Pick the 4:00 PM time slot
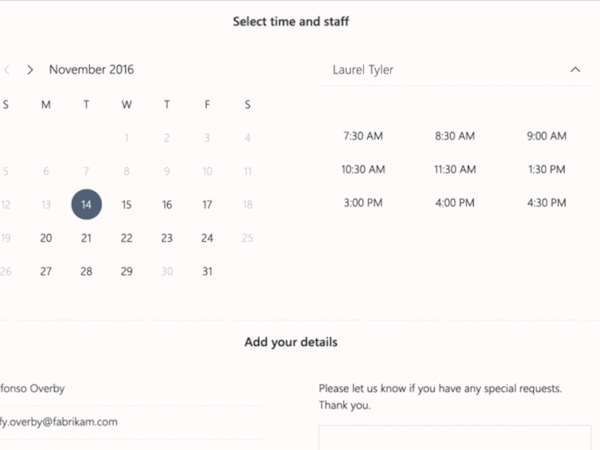 click(455, 204)
